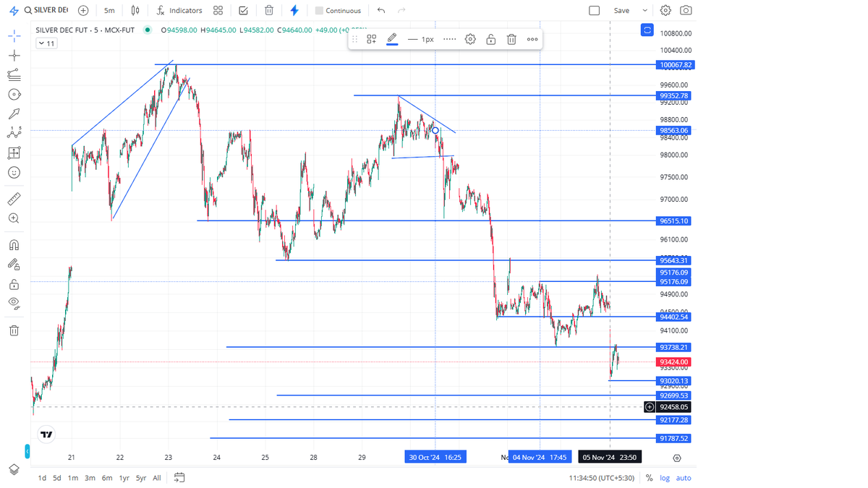This screenshot has width=868, height=488.
Task: Select the 5yr time range
Action: pyautogui.click(x=141, y=478)
